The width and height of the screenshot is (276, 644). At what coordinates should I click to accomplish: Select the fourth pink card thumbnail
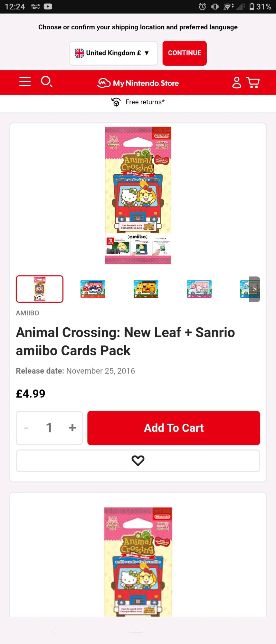(x=199, y=289)
